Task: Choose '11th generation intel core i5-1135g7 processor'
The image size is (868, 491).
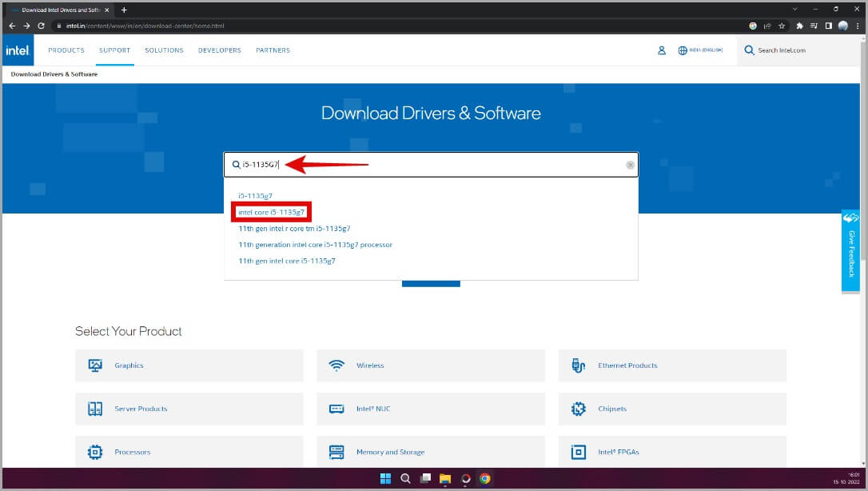Action: [x=316, y=245]
